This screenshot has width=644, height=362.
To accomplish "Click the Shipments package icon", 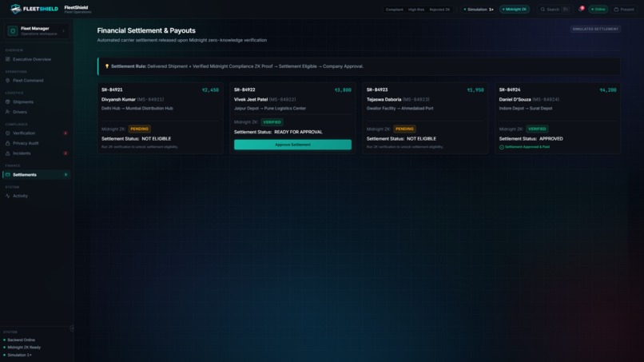I will [x=7, y=102].
